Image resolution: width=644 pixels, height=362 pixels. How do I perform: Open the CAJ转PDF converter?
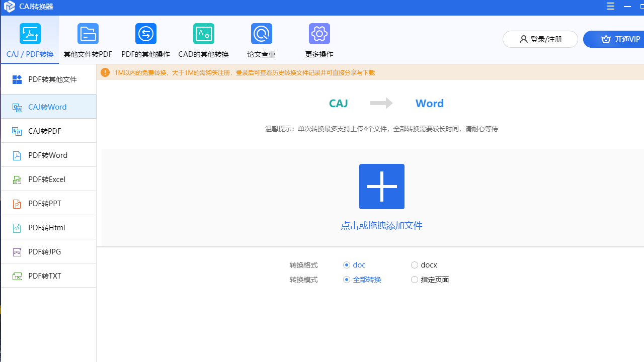[48, 131]
